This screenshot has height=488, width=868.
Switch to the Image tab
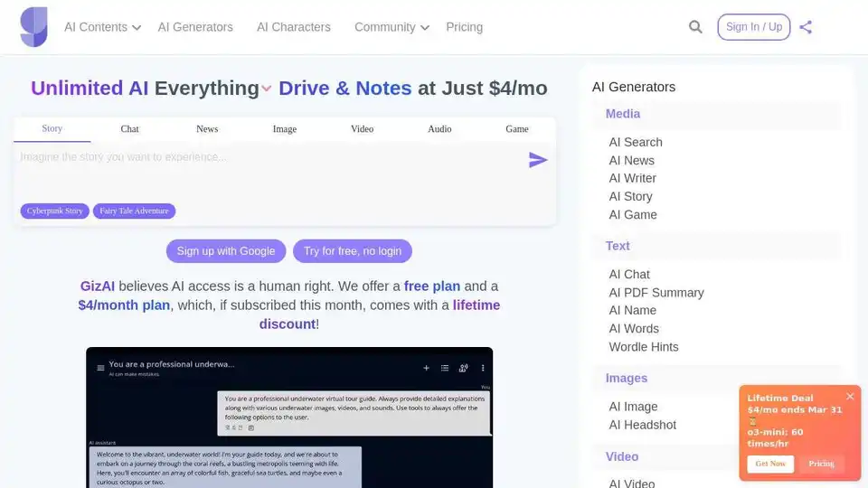(285, 129)
